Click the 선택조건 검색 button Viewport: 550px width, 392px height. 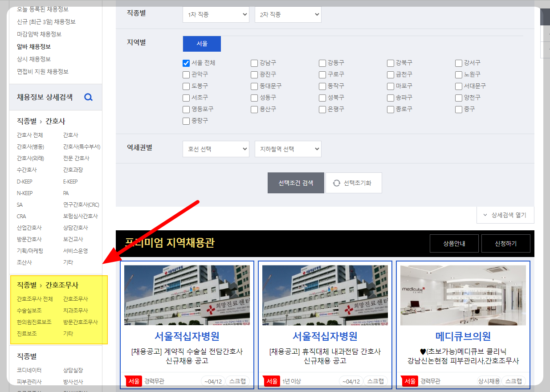[x=296, y=183]
